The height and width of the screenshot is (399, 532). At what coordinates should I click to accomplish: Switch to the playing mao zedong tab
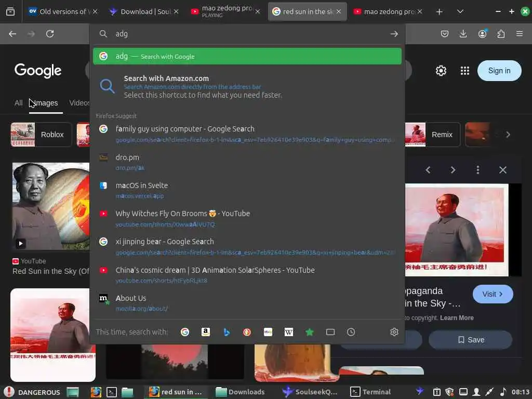point(224,12)
